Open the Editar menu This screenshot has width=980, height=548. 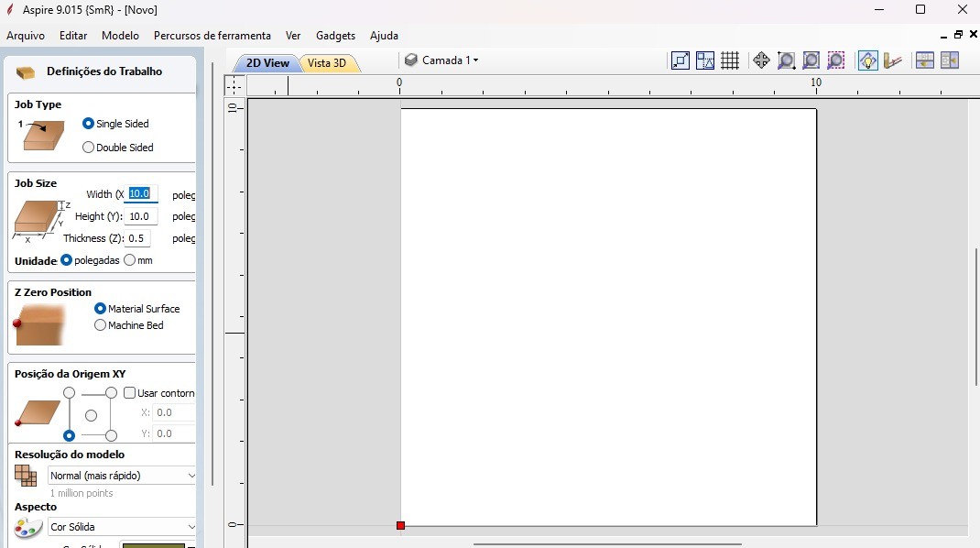(73, 36)
